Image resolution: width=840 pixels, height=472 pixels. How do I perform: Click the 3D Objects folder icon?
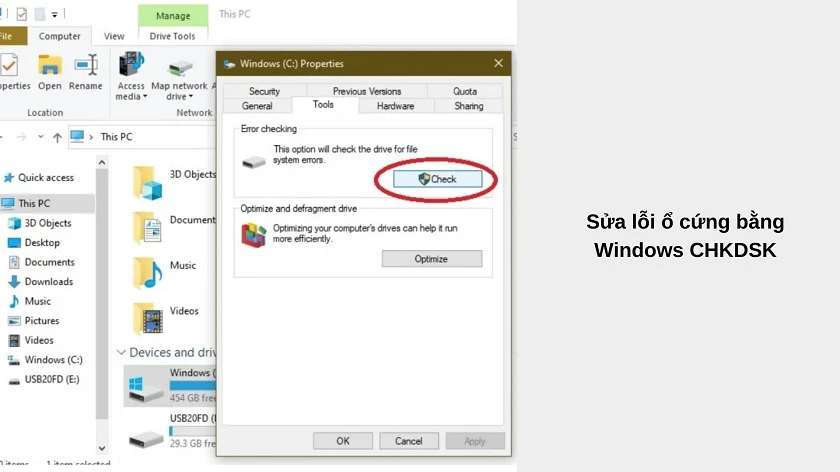(x=147, y=183)
